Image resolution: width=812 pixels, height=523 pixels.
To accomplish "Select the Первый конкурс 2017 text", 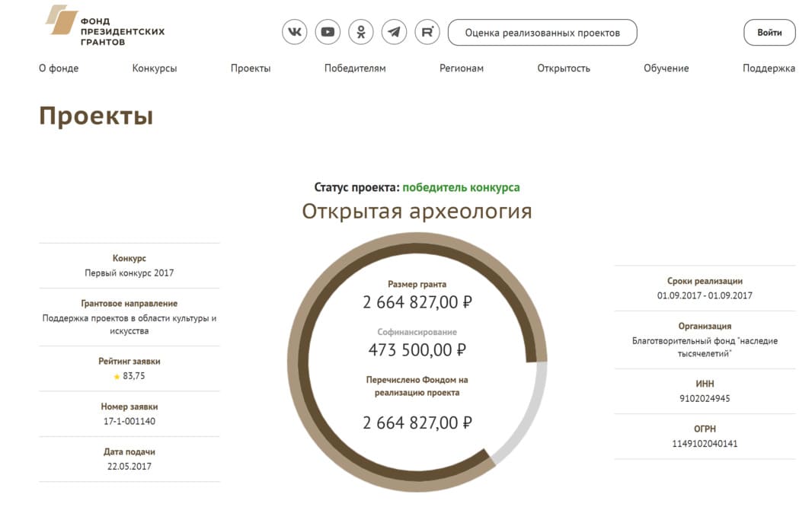I will [x=129, y=273].
